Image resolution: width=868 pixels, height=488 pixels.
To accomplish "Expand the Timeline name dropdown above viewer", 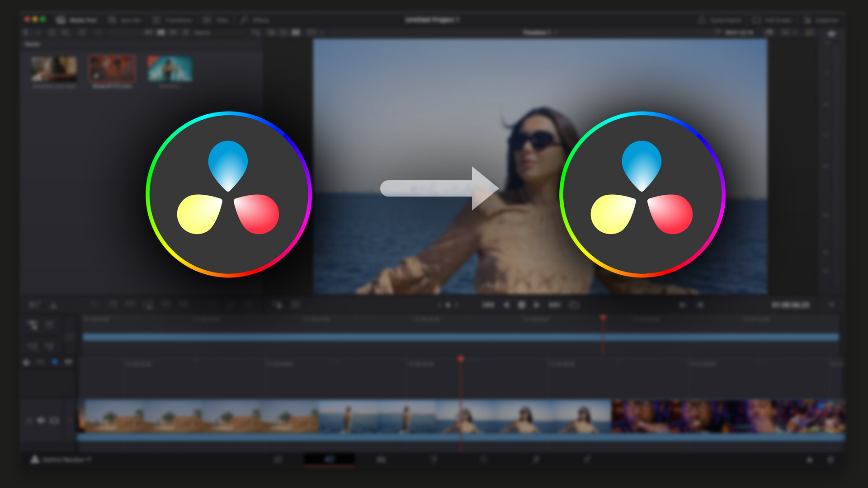I will pos(541,33).
